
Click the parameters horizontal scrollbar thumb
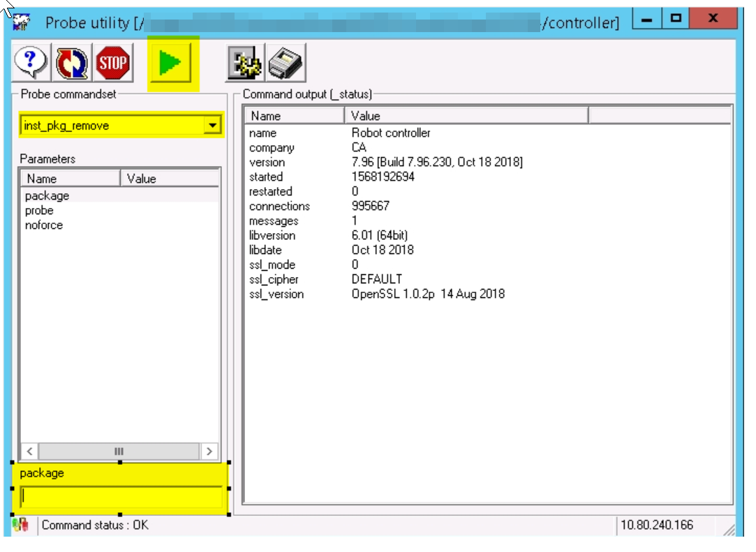pos(119,452)
